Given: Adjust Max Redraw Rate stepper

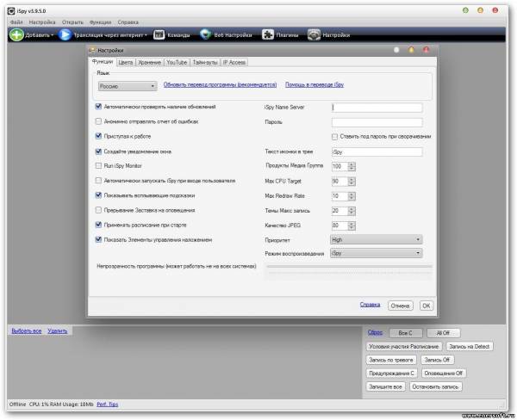Looking at the screenshot, I should (352, 196).
